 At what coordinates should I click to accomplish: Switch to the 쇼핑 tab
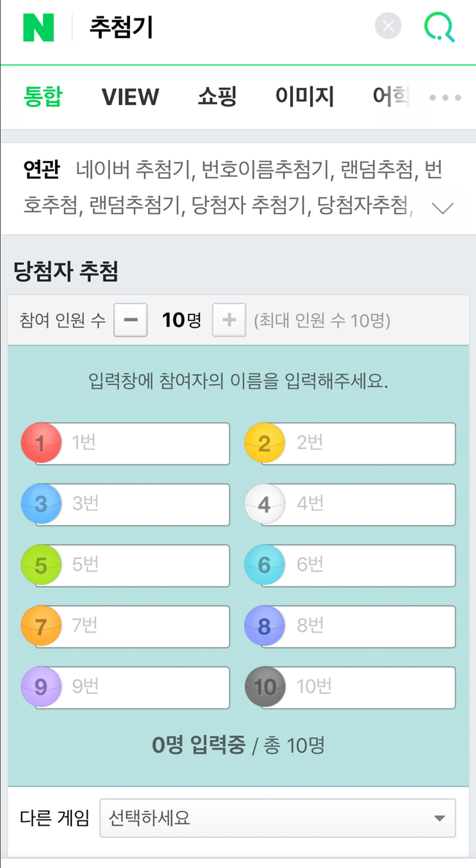pos(217,97)
